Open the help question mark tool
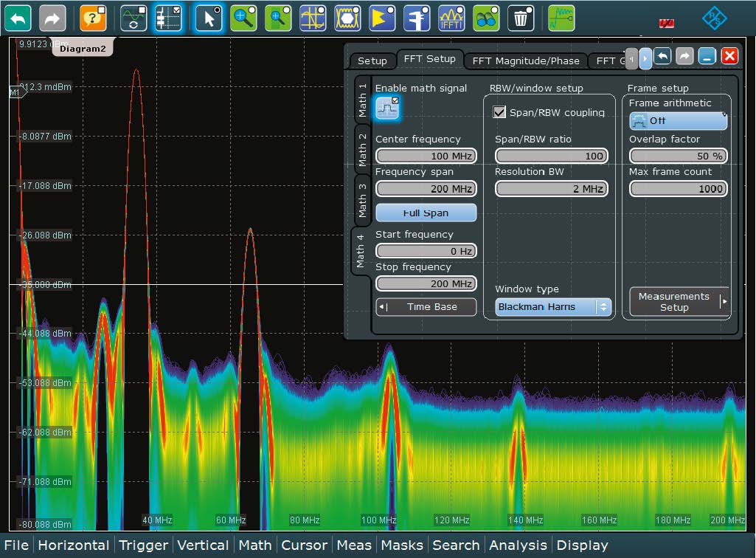Image resolution: width=756 pixels, height=558 pixels. tap(93, 17)
